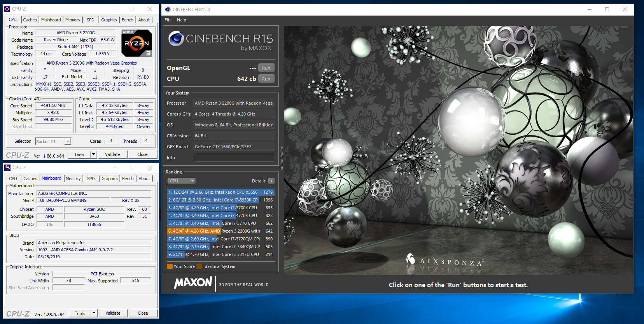Click the Cinebench rendered scene preview
The image size is (644, 324).
[x=458, y=151]
